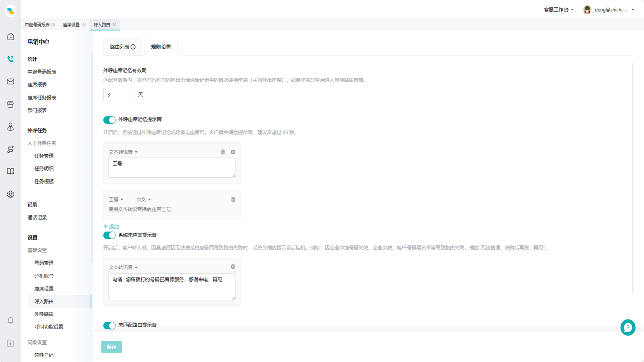Viewport: 644px width, 362px height.
Task: Close the 呼入路由 tab
Action: 114,24
